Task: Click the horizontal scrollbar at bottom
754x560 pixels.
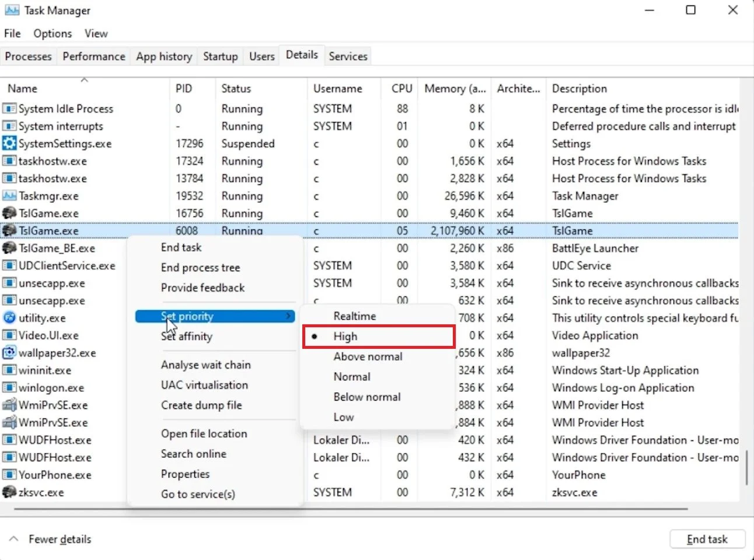Action: tap(350, 509)
